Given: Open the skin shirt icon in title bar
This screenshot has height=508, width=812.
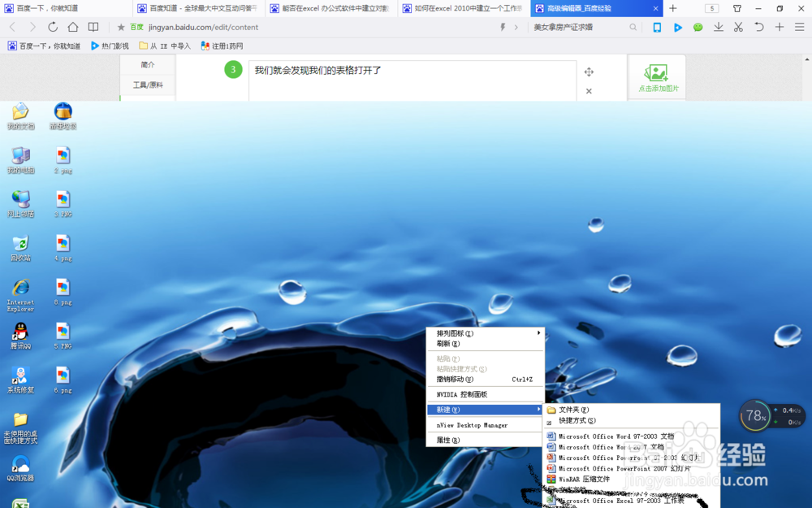Looking at the screenshot, I should 737,8.
